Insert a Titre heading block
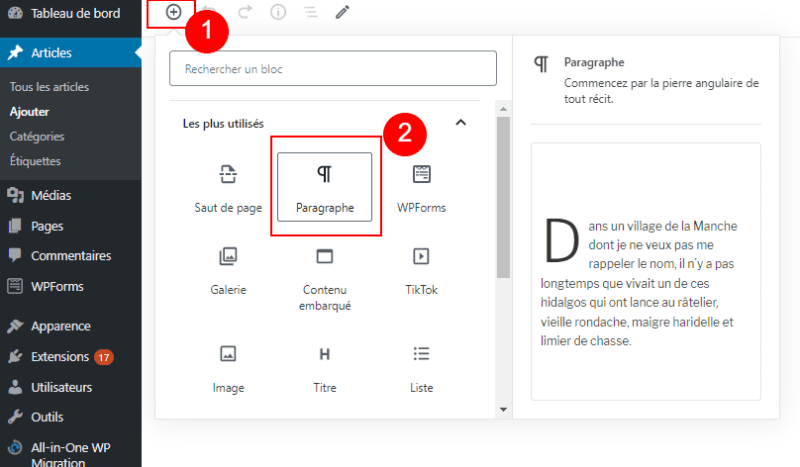Screen dimensions: 800x467 (325, 365)
